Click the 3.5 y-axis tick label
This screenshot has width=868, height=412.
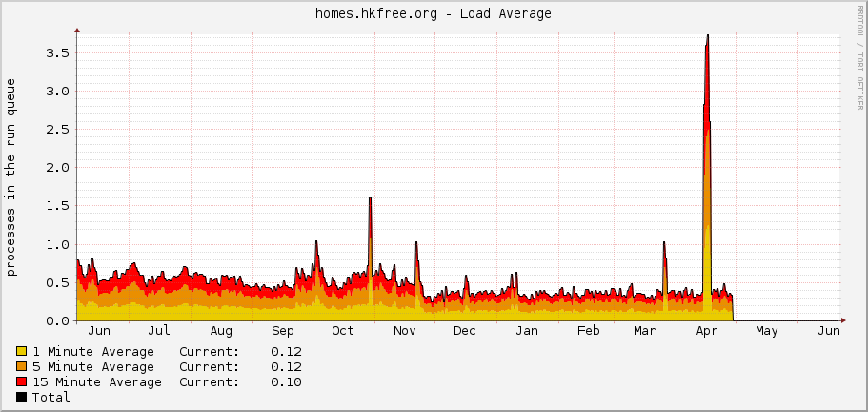pyautogui.click(x=57, y=53)
